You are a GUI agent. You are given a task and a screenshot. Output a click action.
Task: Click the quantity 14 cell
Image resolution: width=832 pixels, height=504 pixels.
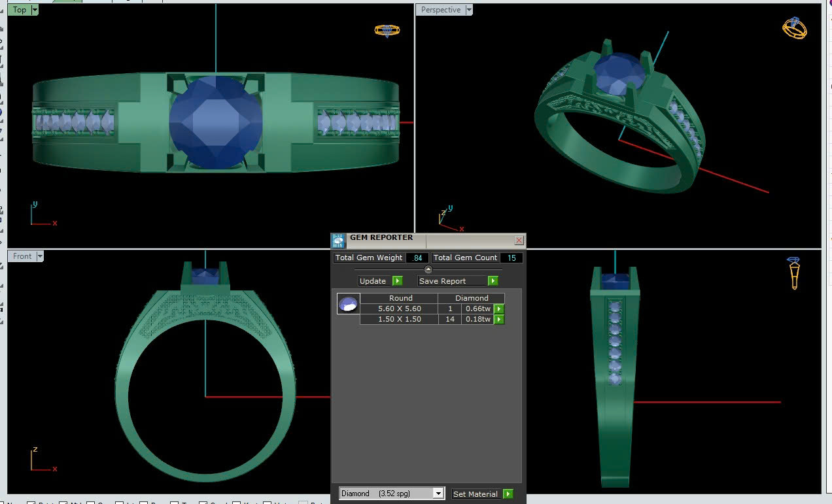point(450,319)
